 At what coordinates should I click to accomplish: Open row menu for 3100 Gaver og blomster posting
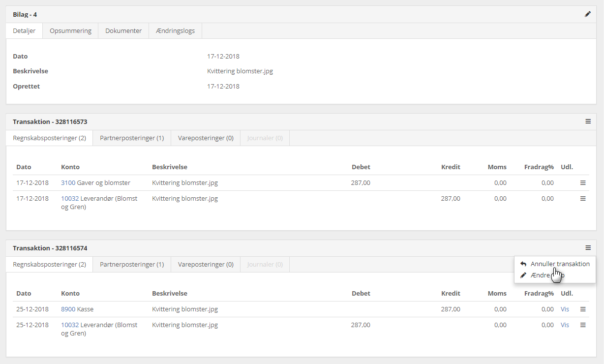point(583,182)
